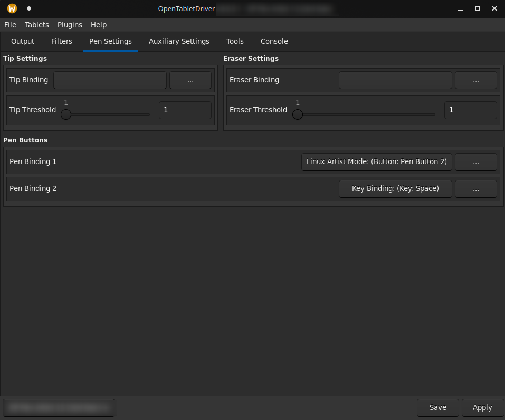Open Tip Binding advanced editor ellipsis button
Screen dimensions: 505x420
coord(190,80)
